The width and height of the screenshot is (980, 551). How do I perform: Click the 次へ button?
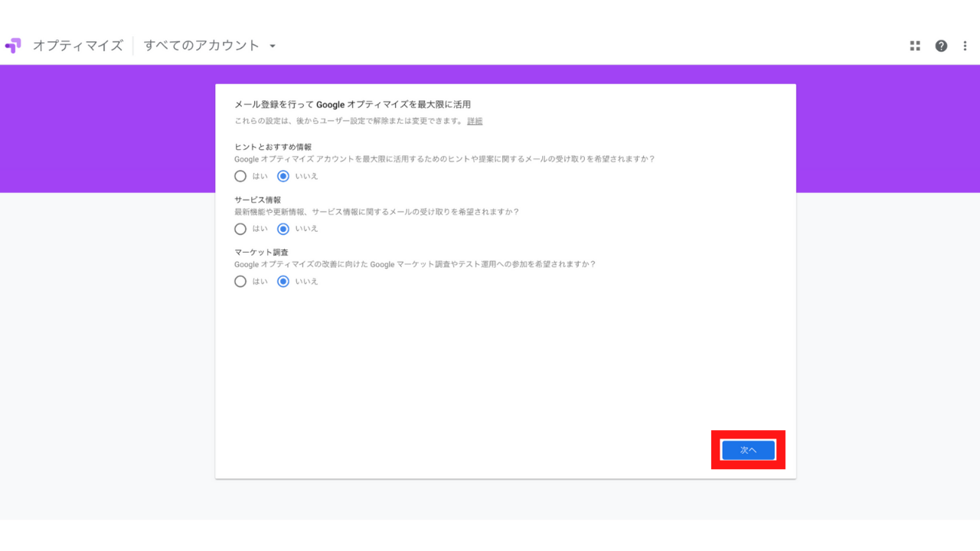pos(748,450)
